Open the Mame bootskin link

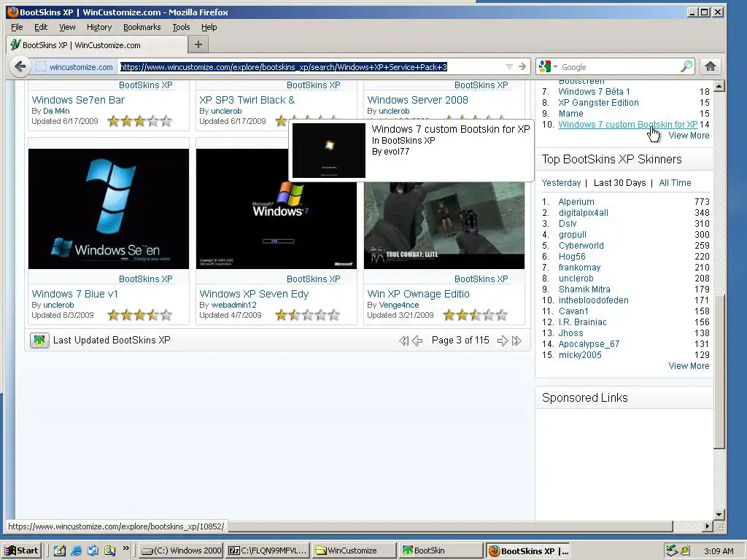570,113
